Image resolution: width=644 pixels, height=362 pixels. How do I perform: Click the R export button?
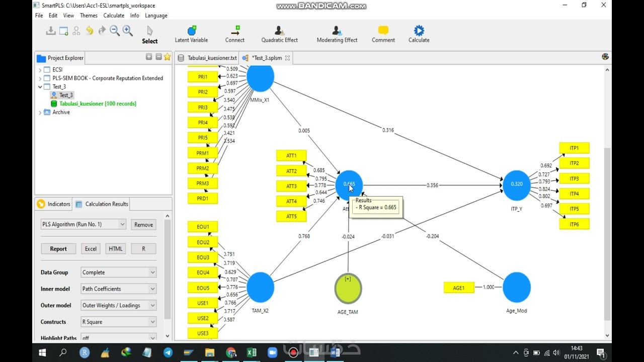tap(143, 249)
